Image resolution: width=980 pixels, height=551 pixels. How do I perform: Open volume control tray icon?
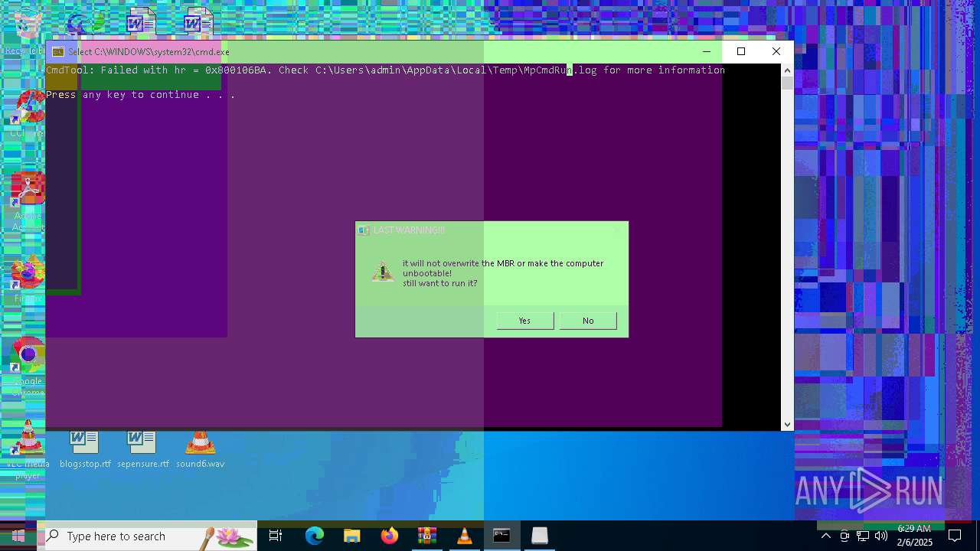click(x=881, y=536)
